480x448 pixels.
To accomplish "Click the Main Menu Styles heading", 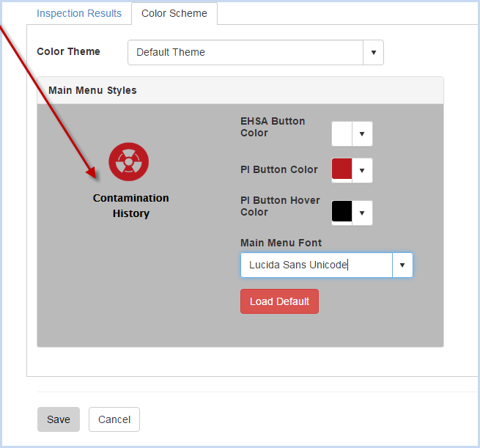I will (92, 90).
